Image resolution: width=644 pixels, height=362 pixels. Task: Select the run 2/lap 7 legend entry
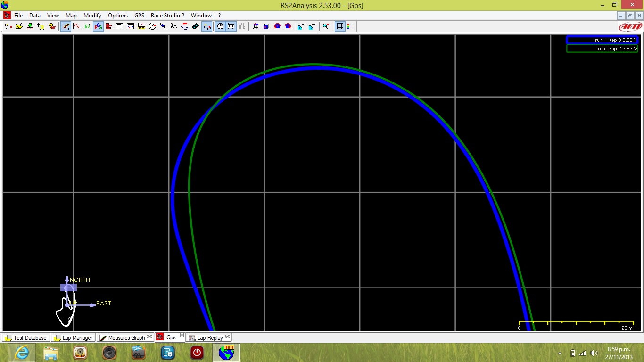click(x=603, y=49)
